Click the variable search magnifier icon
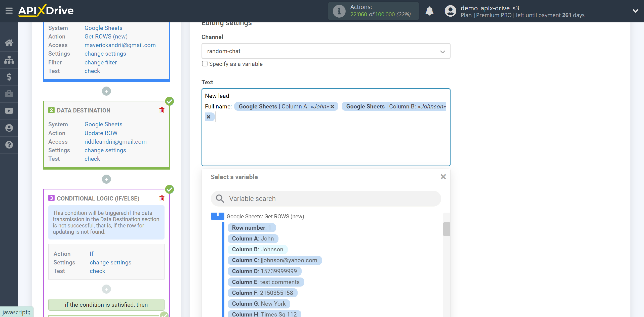 pyautogui.click(x=220, y=199)
